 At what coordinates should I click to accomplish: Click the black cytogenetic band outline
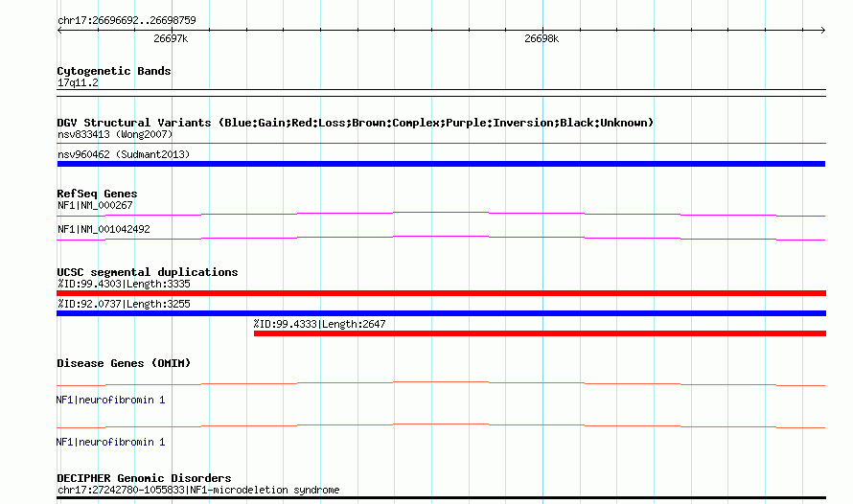[441, 93]
